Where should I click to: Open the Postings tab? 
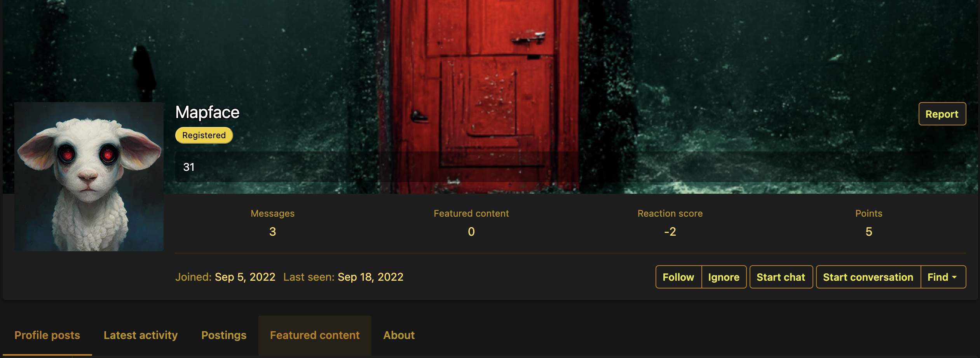coord(224,335)
